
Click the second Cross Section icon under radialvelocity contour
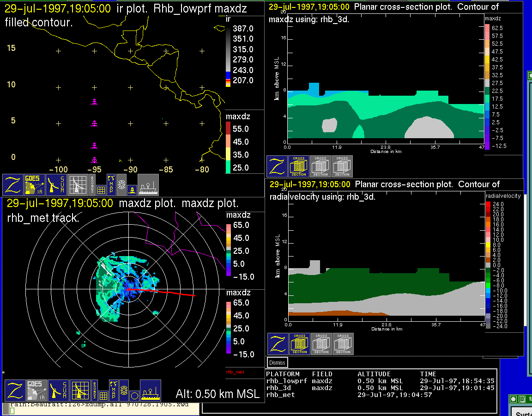coord(321,344)
